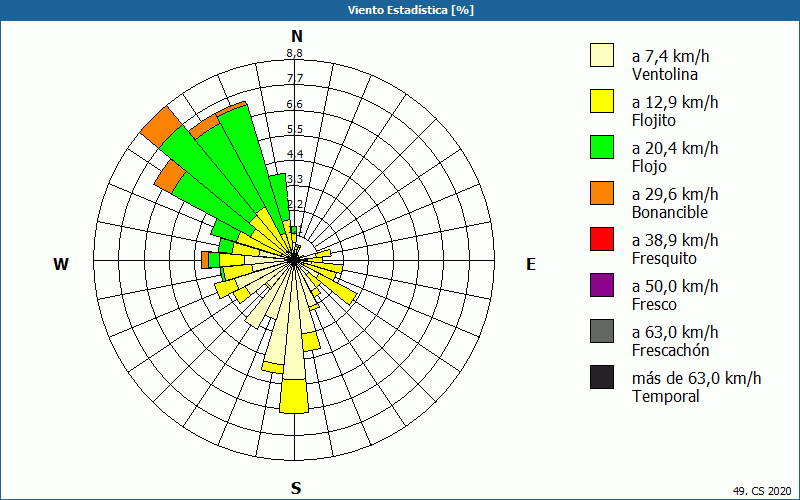Click the 'a 12,9 km/h' legend text
The width and height of the screenshot is (800, 500).
point(674,102)
